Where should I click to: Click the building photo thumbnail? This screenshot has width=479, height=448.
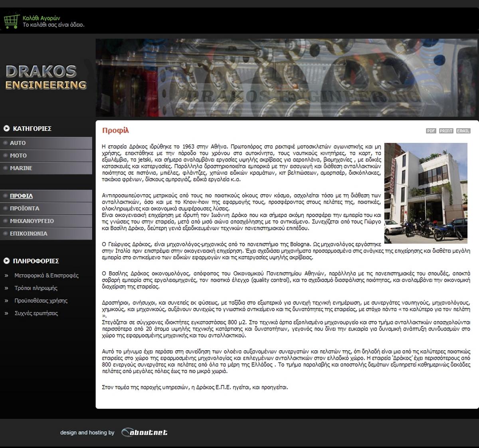click(426, 193)
